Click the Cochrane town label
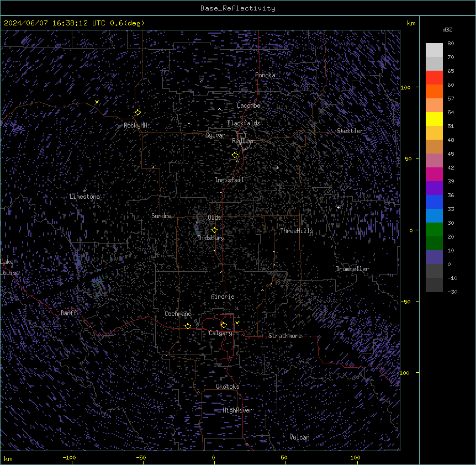This screenshot has height=465, width=476. click(178, 314)
